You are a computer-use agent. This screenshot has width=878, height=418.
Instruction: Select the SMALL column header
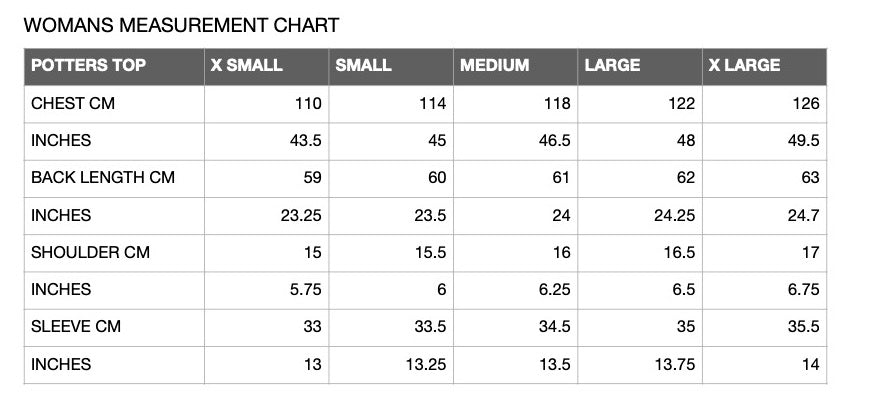click(391, 66)
